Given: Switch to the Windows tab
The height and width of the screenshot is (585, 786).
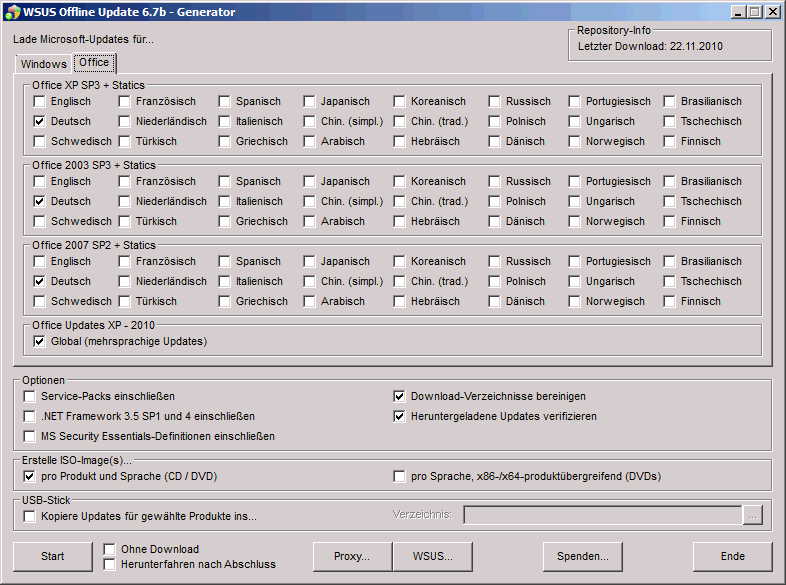Looking at the screenshot, I should pyautogui.click(x=44, y=64).
